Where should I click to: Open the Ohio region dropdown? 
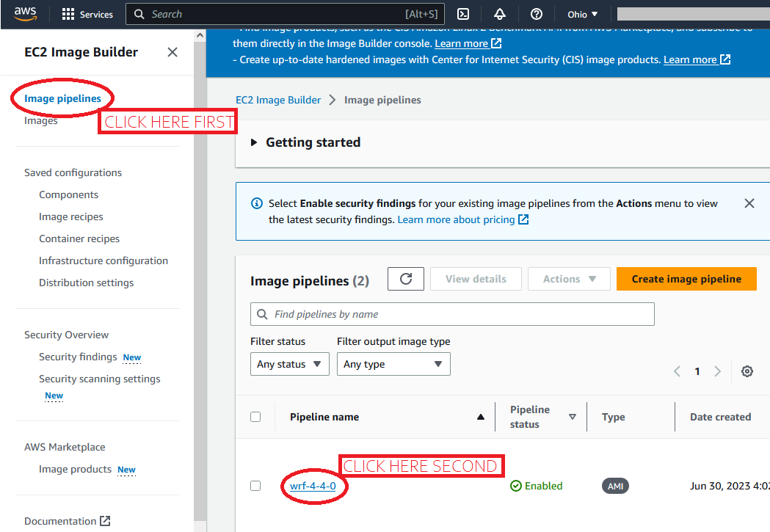tap(582, 14)
